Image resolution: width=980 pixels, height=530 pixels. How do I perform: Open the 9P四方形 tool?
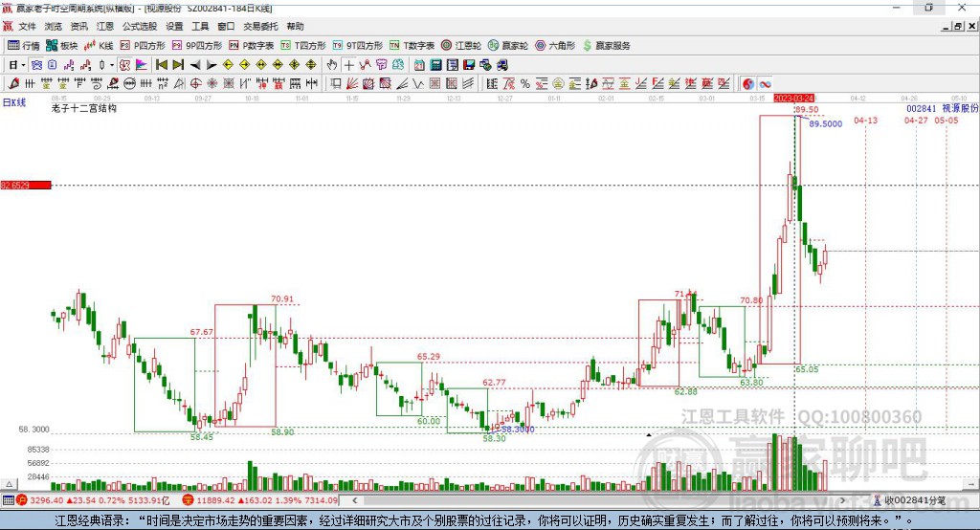tap(197, 46)
